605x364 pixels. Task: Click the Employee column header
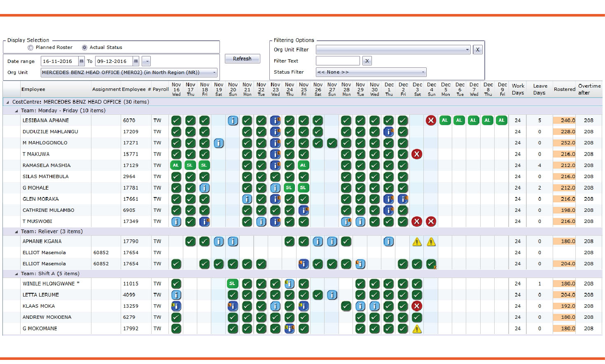tap(33, 89)
